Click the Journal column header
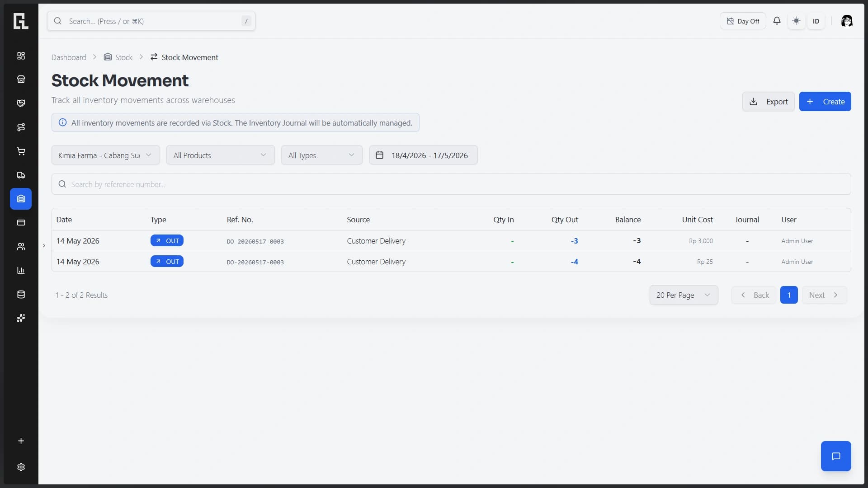 pos(746,220)
